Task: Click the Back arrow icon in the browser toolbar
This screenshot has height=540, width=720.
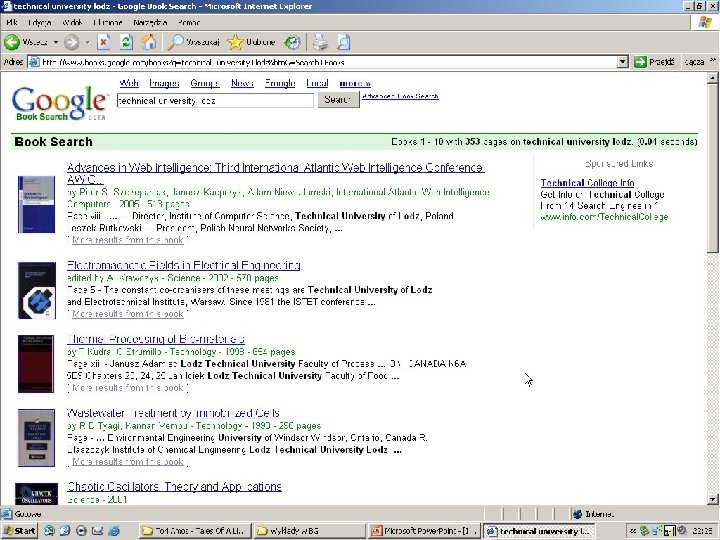Action: coord(12,42)
